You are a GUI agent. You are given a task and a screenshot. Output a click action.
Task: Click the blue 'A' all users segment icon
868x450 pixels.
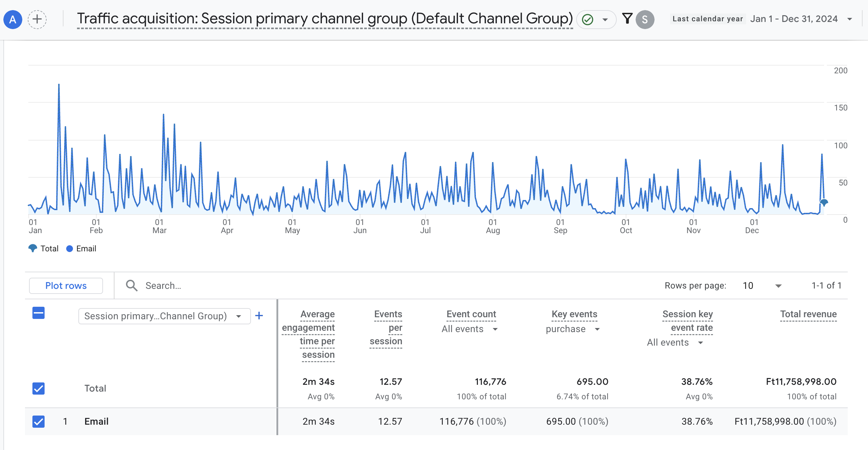(x=13, y=20)
